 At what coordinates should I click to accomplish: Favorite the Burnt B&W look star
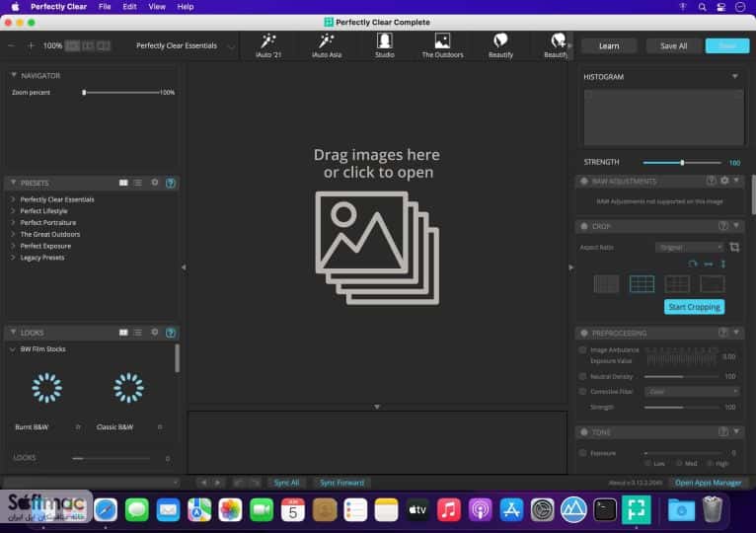pos(78,426)
